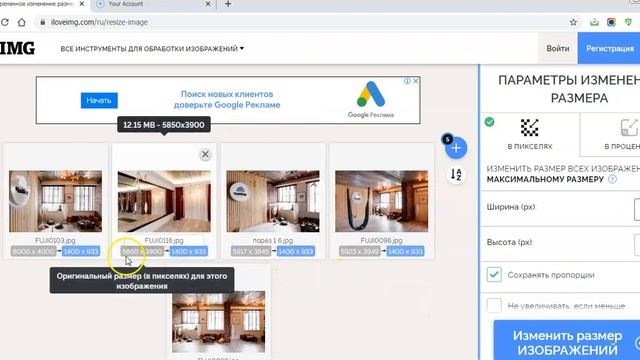
Task: Switch to В пикселях resize mode tab
Action: click(x=530, y=134)
